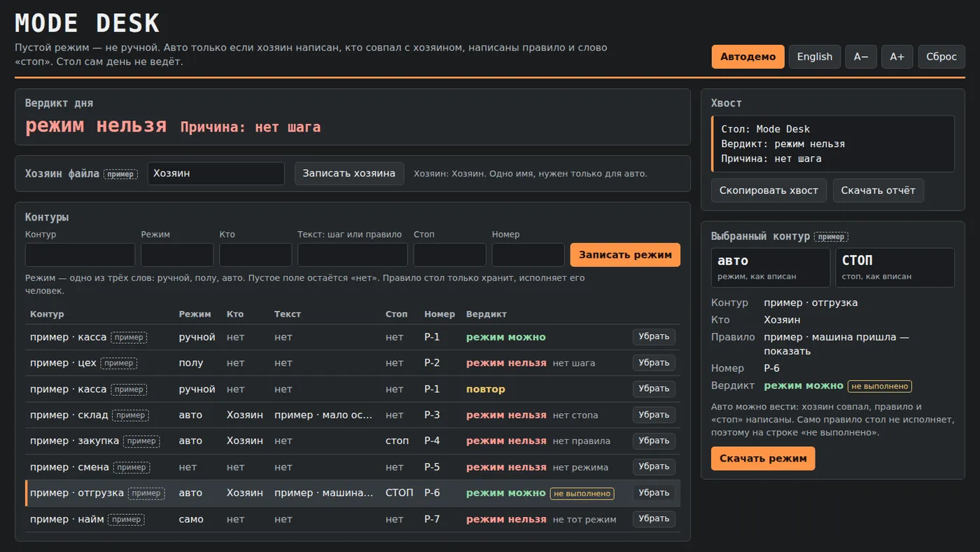980x552 pixels.
Task: Click the Скачать режим button
Action: click(763, 459)
